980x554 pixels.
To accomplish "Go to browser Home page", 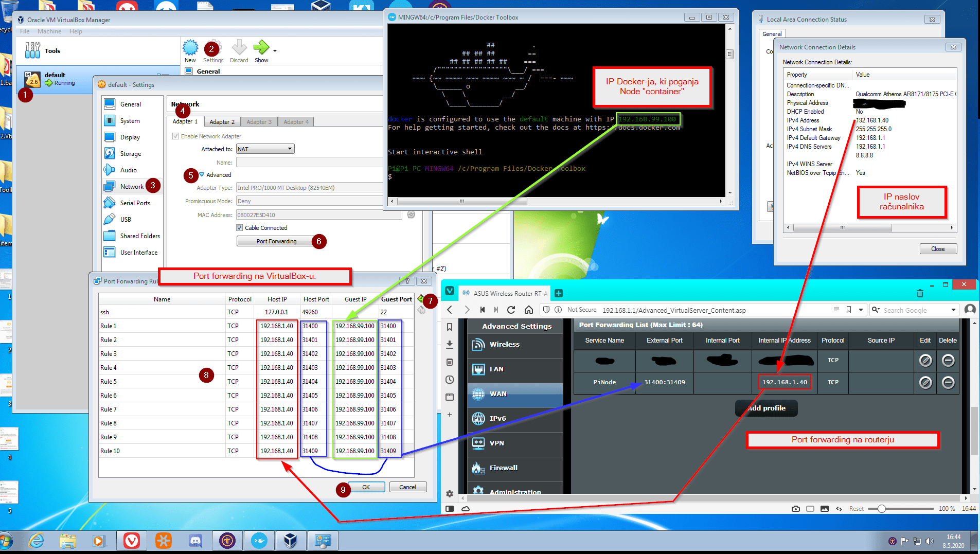I will click(528, 310).
